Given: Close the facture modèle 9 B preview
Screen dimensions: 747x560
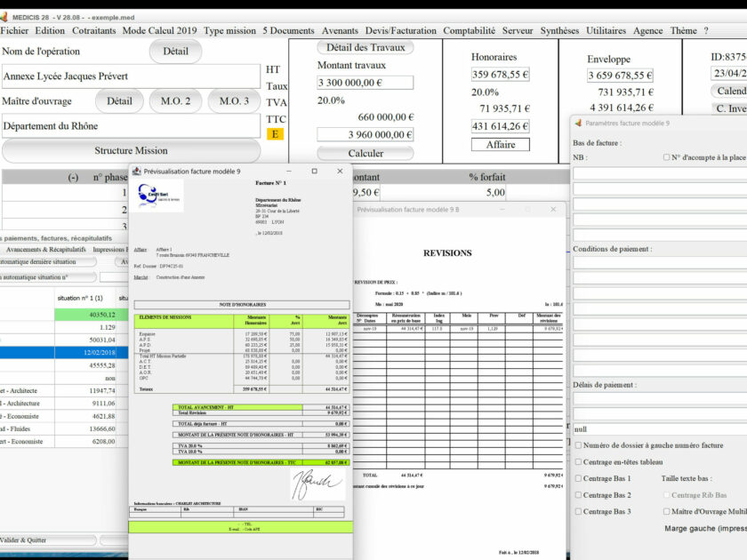Looking at the screenshot, I should click(x=553, y=209).
